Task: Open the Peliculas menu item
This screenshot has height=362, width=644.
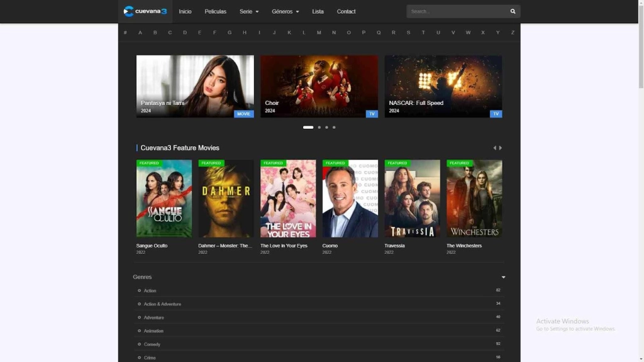Action: click(x=215, y=11)
